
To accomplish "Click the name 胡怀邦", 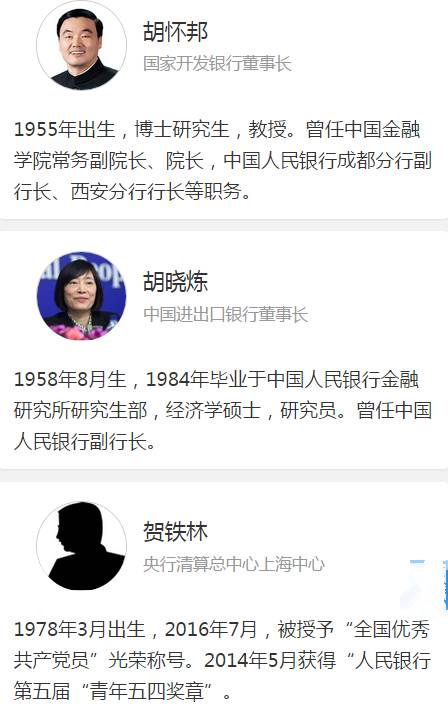I will click(175, 32).
